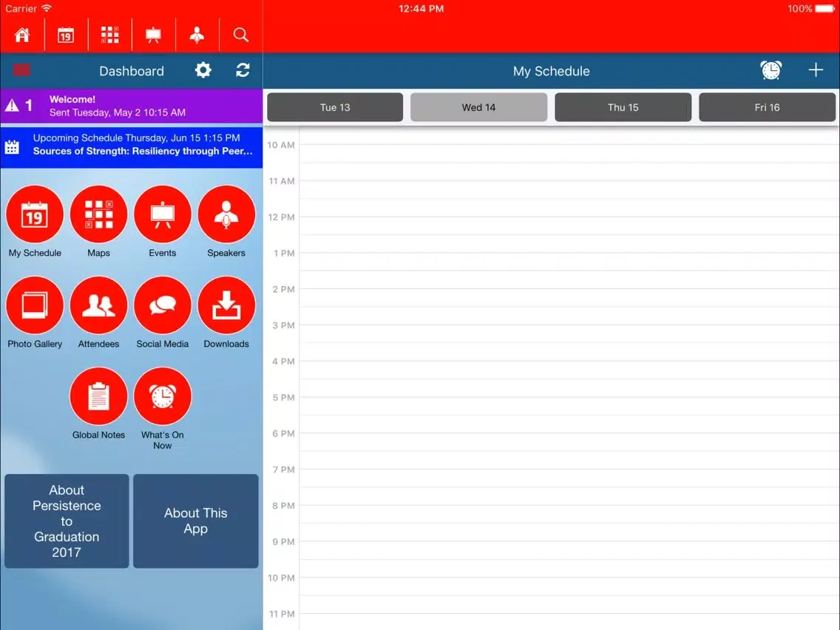
Task: Tap the My Schedule header title
Action: coord(552,71)
